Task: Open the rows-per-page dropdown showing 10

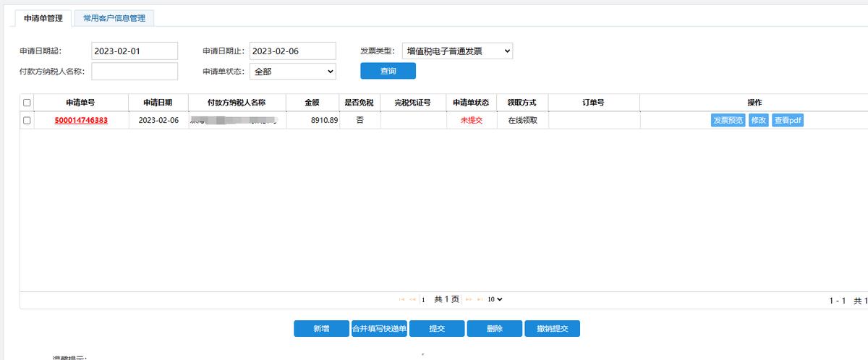Action: pyautogui.click(x=494, y=299)
